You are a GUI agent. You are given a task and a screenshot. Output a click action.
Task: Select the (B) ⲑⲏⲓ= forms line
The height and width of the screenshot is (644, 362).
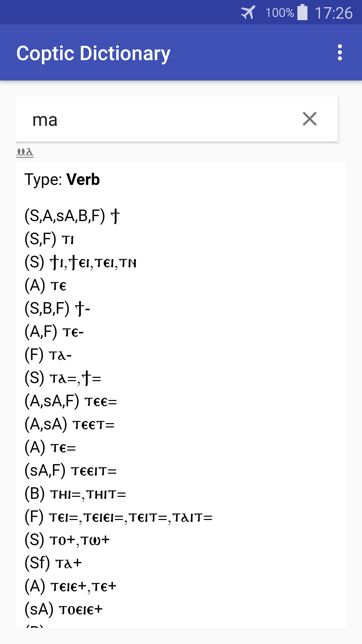point(75,494)
